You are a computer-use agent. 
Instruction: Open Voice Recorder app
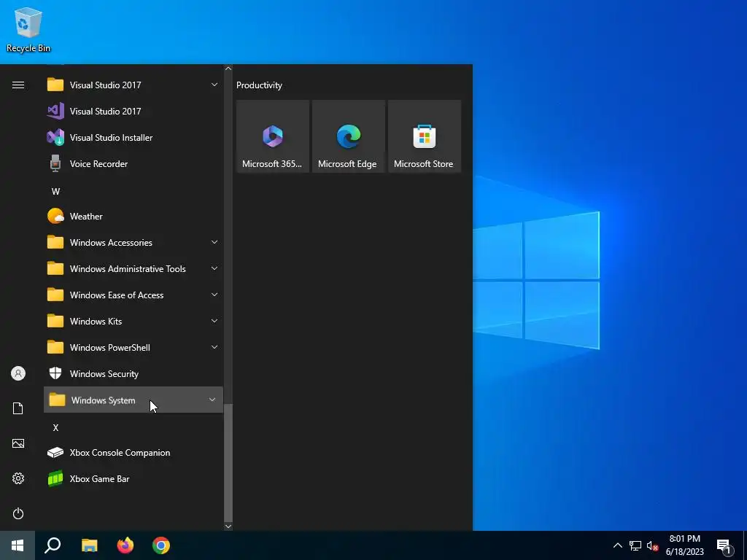tap(133, 163)
